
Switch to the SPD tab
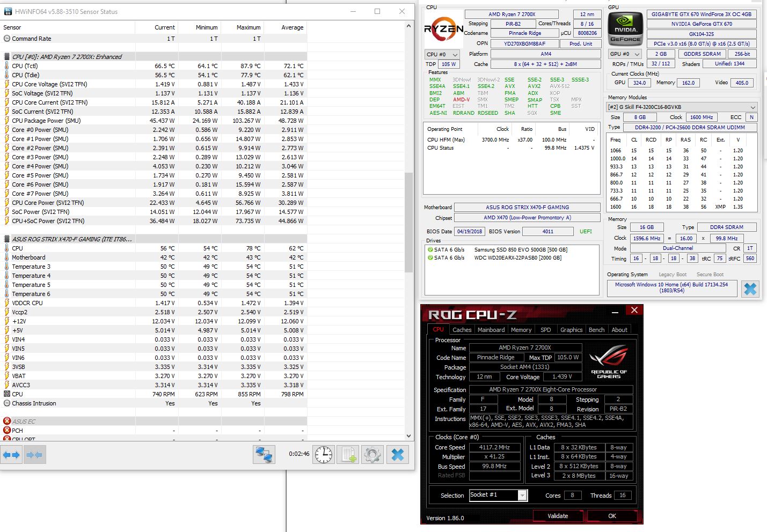[x=546, y=330]
